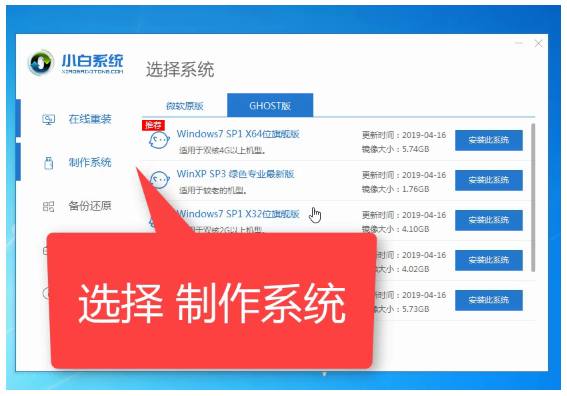
Task: Click 安装此系统 for the 5.73GB image
Action: [x=489, y=300]
